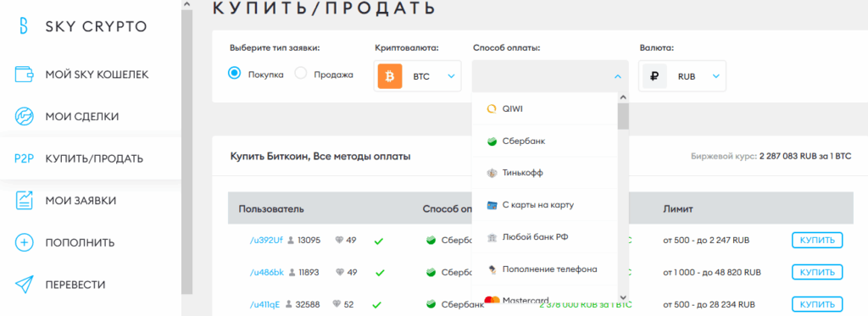Click the rating icon beside 52

[x=337, y=304]
